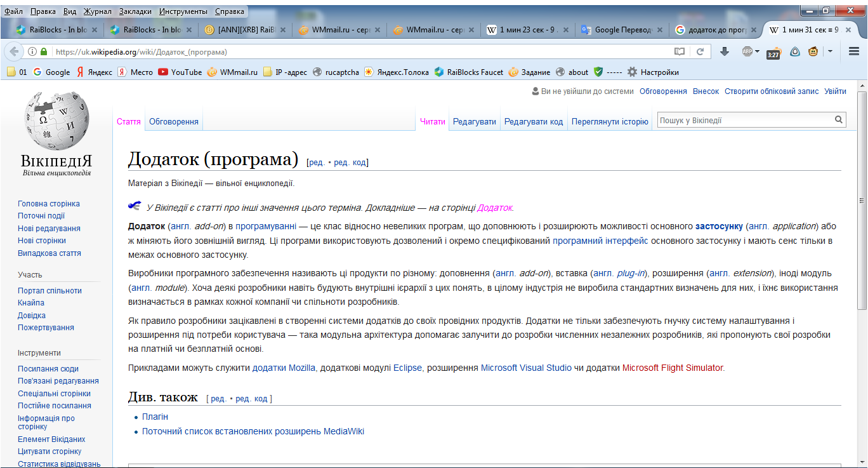
Task: Show site information via the info icon
Action: (32, 52)
